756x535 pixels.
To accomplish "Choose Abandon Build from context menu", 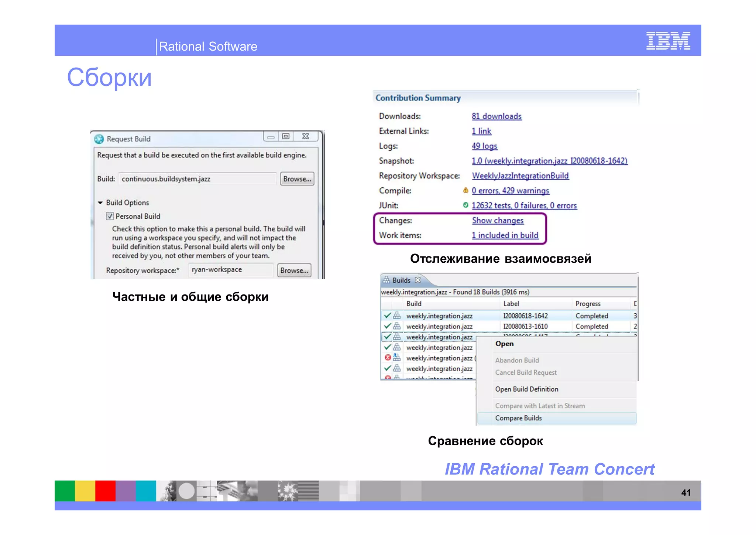I will tap(557, 360).
